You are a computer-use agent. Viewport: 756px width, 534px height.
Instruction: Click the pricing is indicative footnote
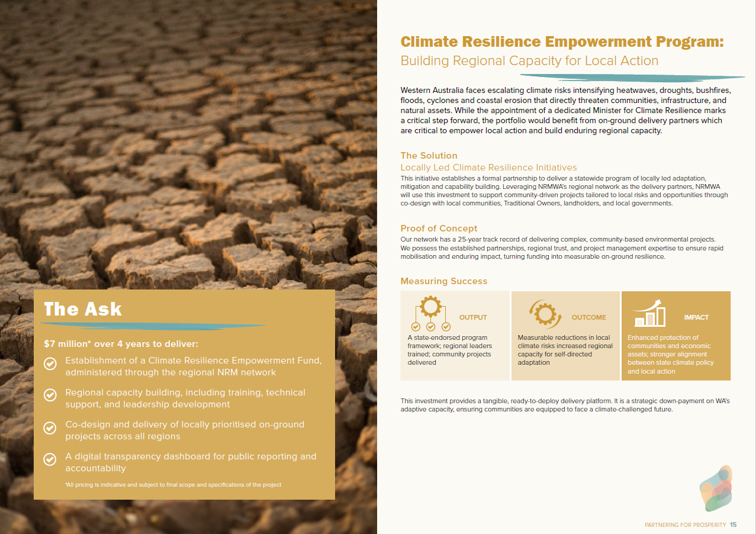click(x=173, y=485)
